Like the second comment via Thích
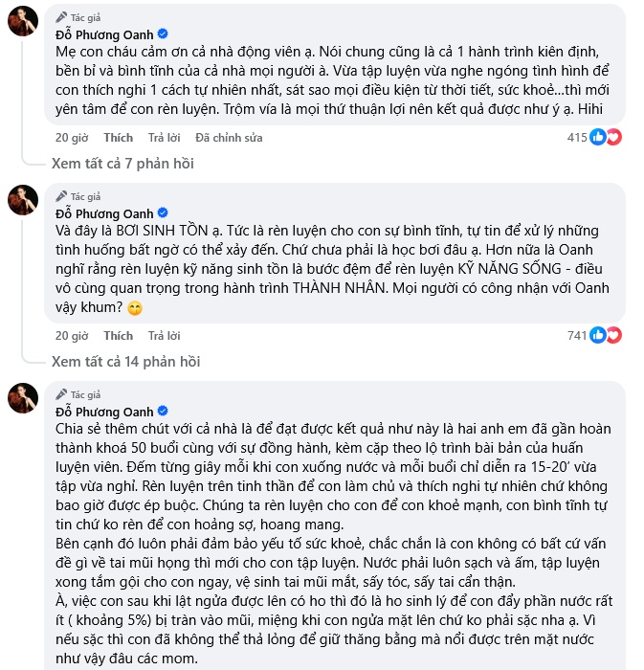The image size is (644, 670). 118,336
